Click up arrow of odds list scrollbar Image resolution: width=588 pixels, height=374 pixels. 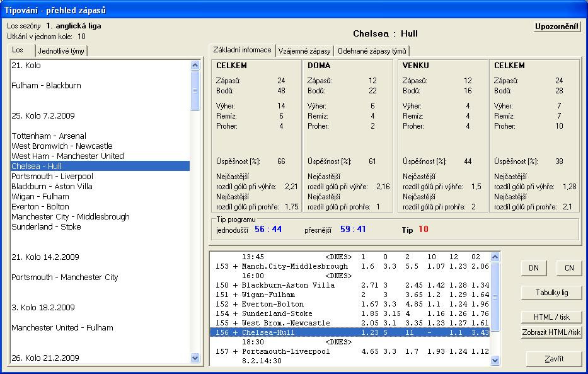click(495, 257)
